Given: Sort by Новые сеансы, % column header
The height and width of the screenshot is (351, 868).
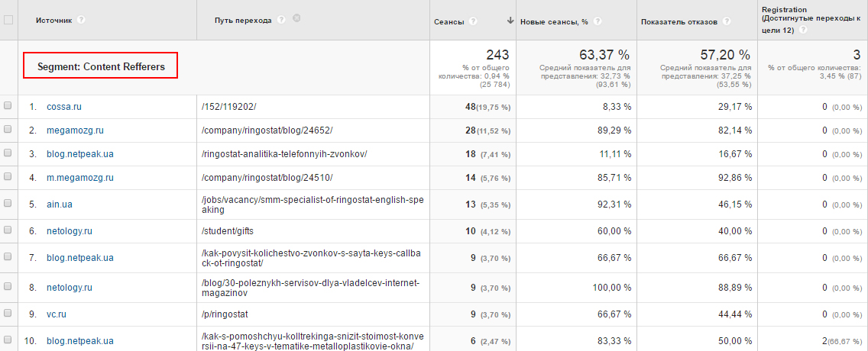Looking at the screenshot, I should (553, 21).
